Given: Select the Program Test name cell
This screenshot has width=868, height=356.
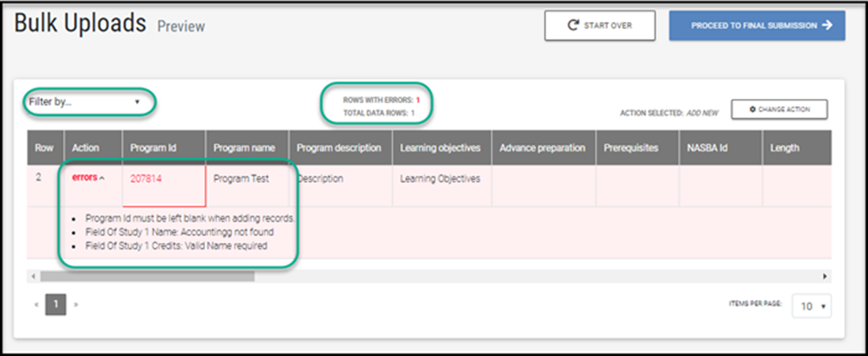Looking at the screenshot, I should tap(247, 179).
